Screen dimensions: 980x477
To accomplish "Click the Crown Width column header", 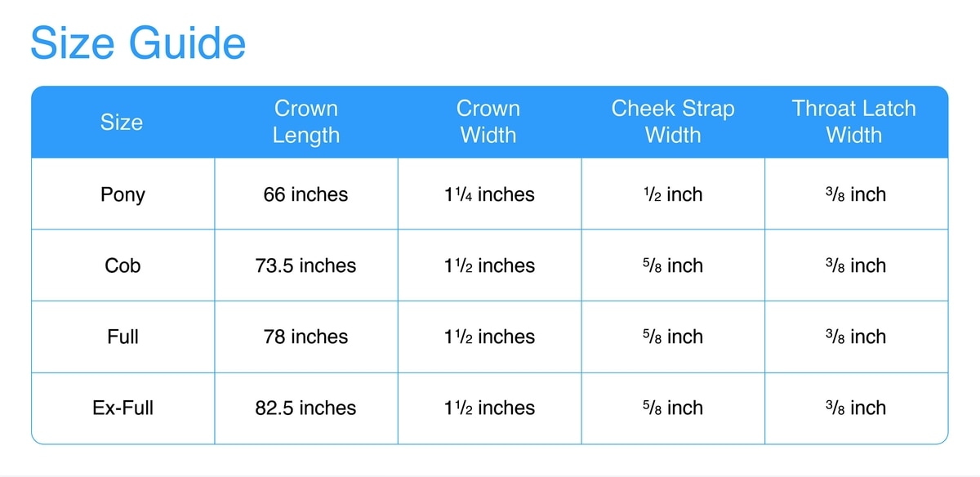I will pos(488,123).
